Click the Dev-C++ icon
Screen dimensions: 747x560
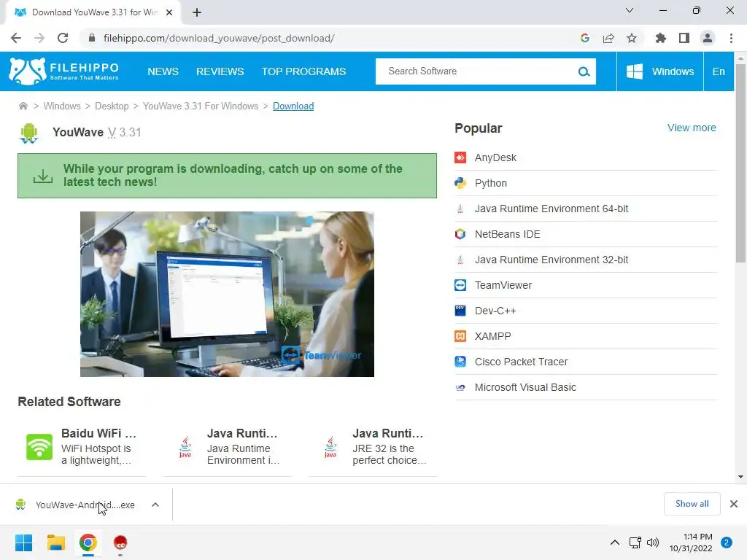point(460,311)
